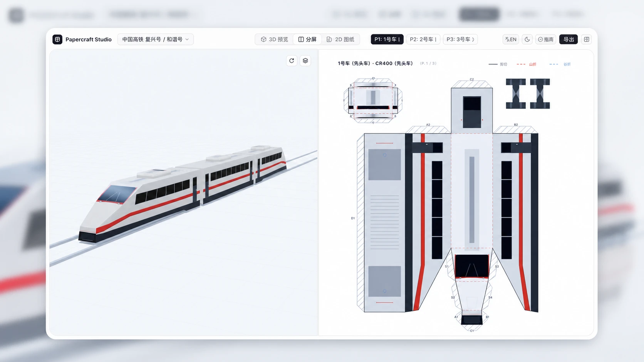This screenshot has width=644, height=362.
Task: Toggle the panel layout icon
Action: coord(587,39)
